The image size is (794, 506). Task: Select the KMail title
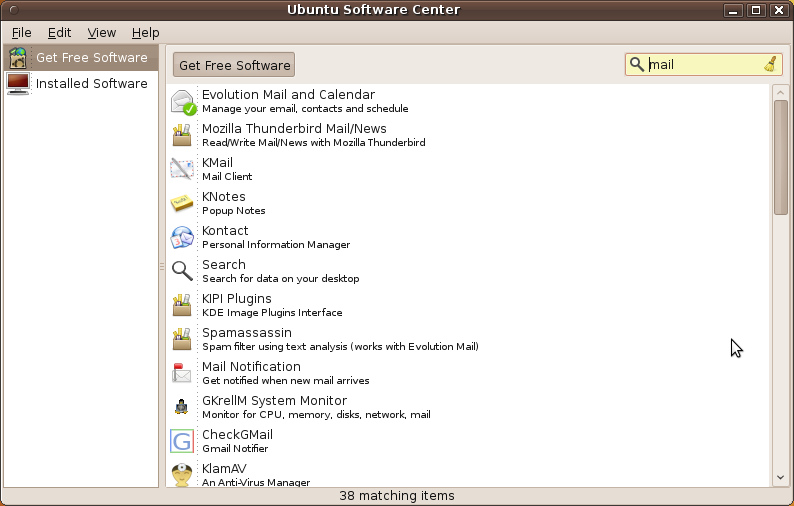217,163
